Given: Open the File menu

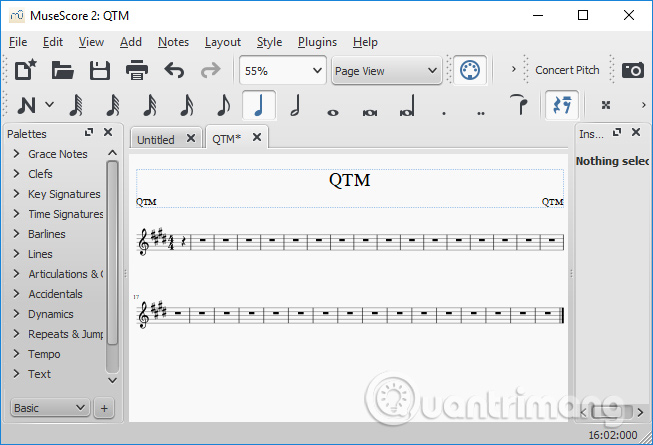Looking at the screenshot, I should click(x=18, y=42).
